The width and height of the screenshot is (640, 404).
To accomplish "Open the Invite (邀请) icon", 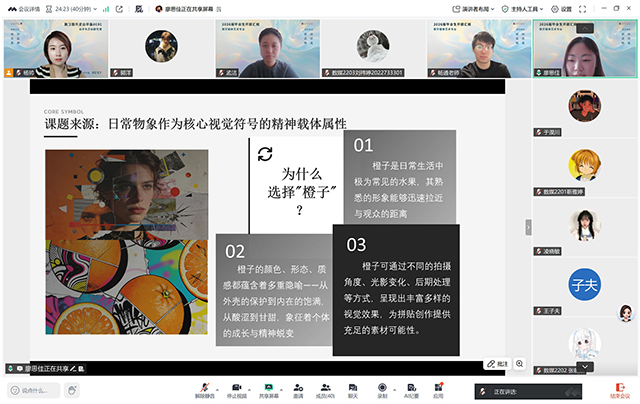I will tap(297, 388).
